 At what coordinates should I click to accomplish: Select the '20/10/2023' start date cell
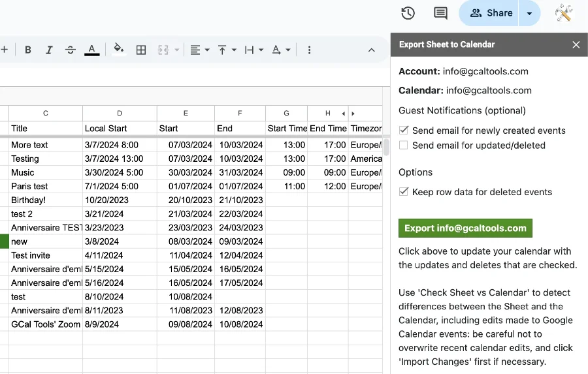(x=186, y=200)
